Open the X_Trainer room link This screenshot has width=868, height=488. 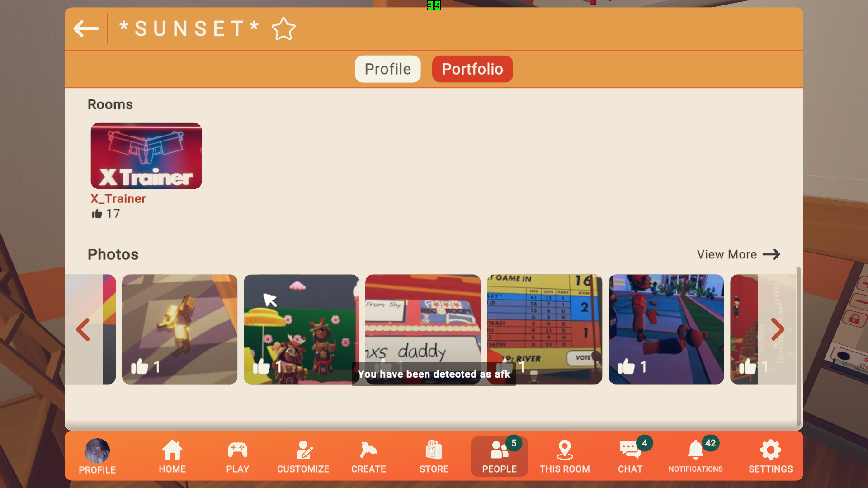[118, 199]
